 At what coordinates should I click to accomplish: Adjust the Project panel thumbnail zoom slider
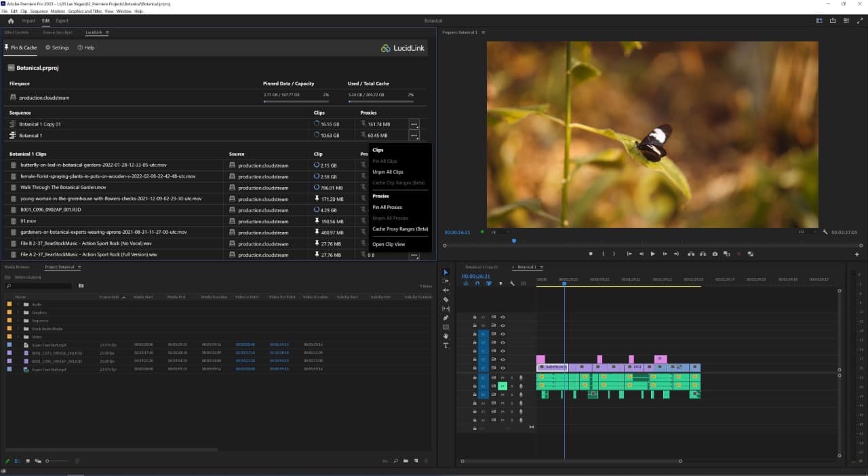(58, 461)
